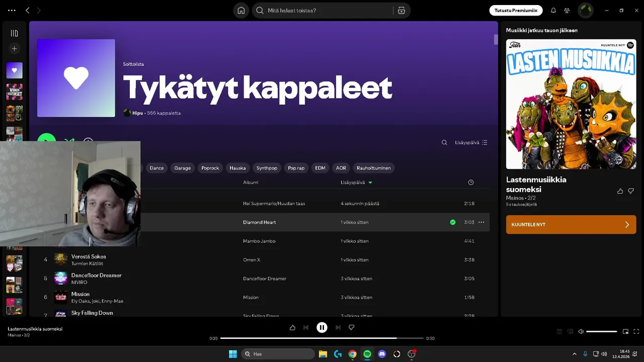Select the Dance genre filter
The width and height of the screenshot is (644, 362).
(156, 168)
